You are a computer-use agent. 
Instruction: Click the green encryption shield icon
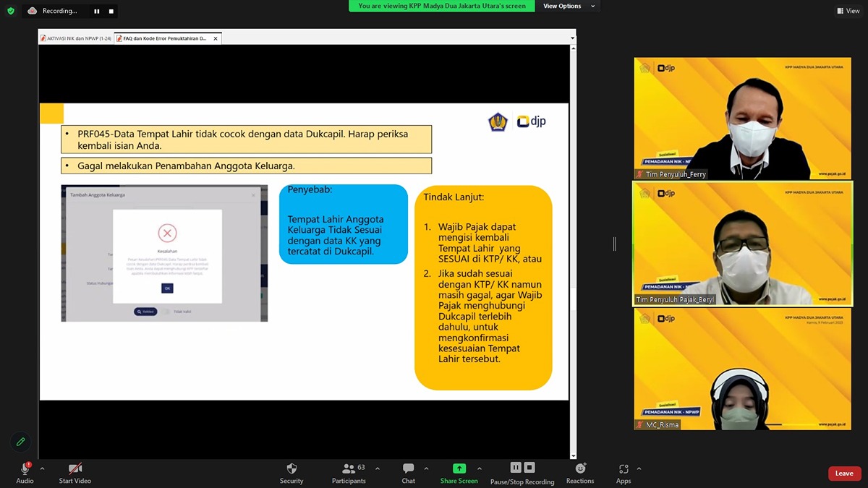pyautogui.click(x=10, y=11)
